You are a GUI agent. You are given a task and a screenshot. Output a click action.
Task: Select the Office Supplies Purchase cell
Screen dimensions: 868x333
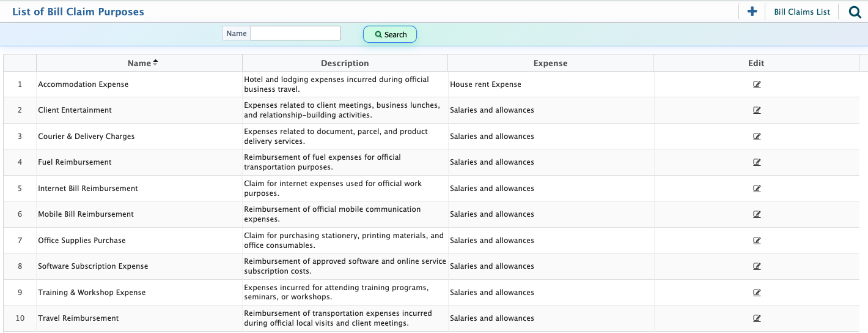pos(139,241)
